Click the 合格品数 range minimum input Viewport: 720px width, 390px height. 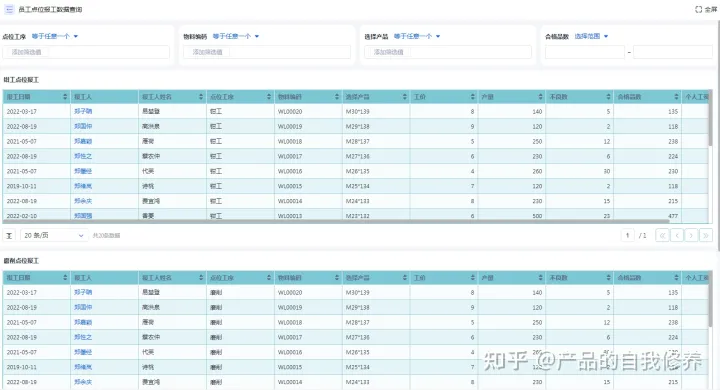click(x=585, y=52)
